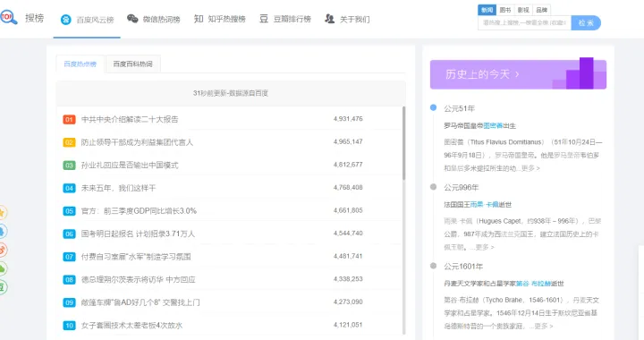
Task: Click the gray timeline dot for 公元1601年
Action: (433, 266)
